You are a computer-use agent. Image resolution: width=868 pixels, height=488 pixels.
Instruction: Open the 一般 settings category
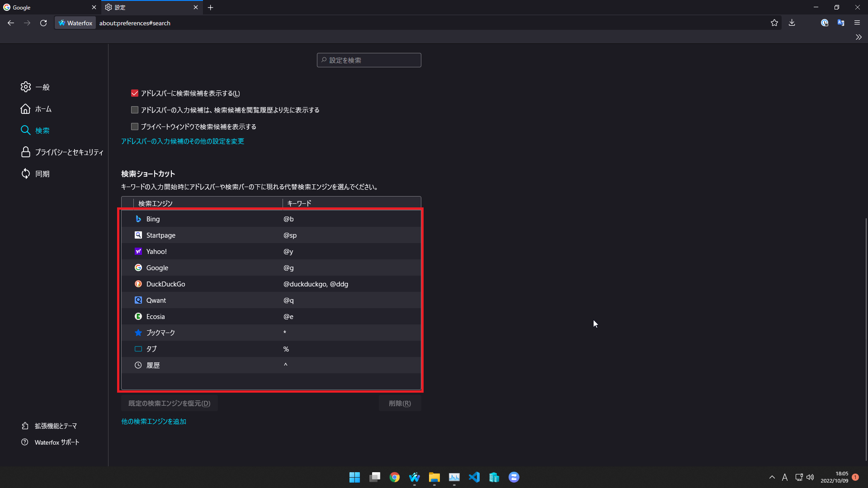click(x=35, y=87)
